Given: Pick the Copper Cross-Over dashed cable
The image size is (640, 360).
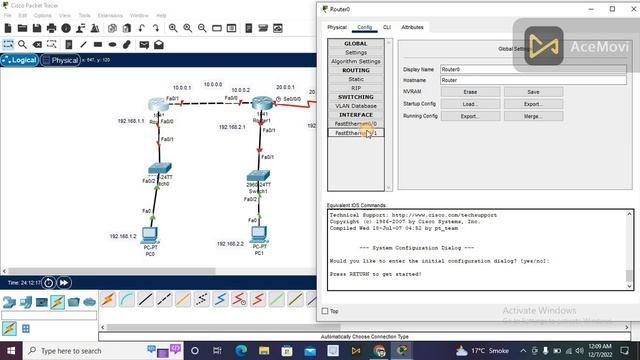Looking at the screenshot, I should 164,300.
